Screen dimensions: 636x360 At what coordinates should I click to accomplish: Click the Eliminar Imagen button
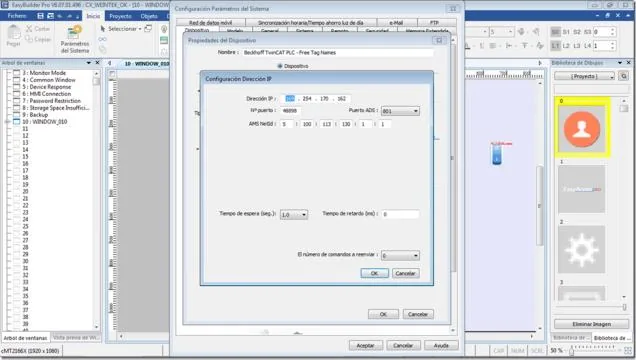591,324
